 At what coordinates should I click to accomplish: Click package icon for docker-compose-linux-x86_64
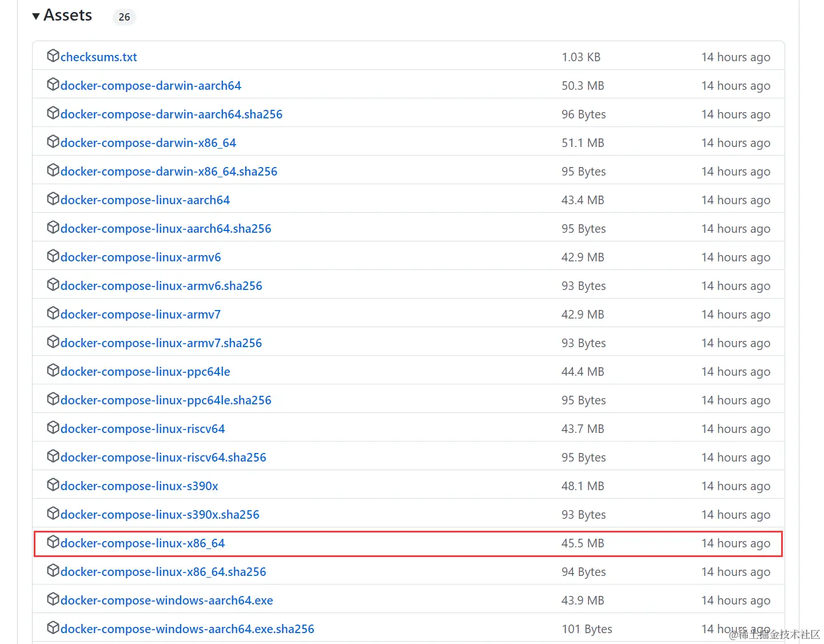point(53,542)
